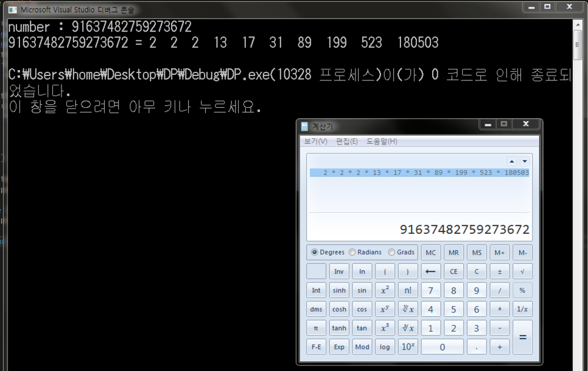Click the Int integer part key
588x371 pixels.
316,291
